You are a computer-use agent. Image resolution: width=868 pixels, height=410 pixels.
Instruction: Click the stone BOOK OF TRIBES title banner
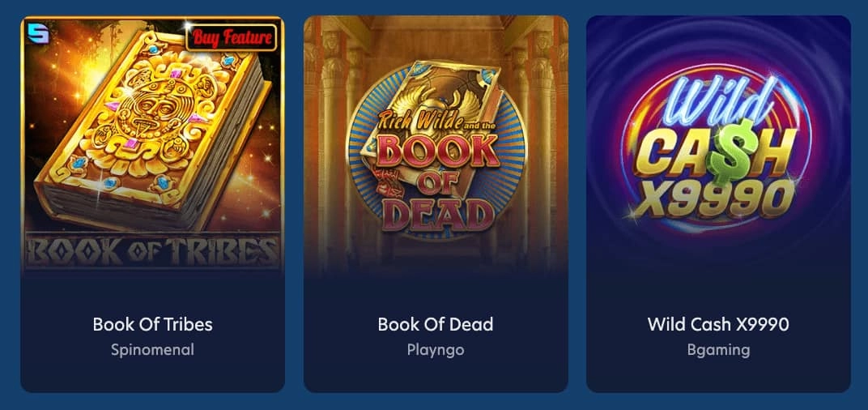click(x=153, y=251)
